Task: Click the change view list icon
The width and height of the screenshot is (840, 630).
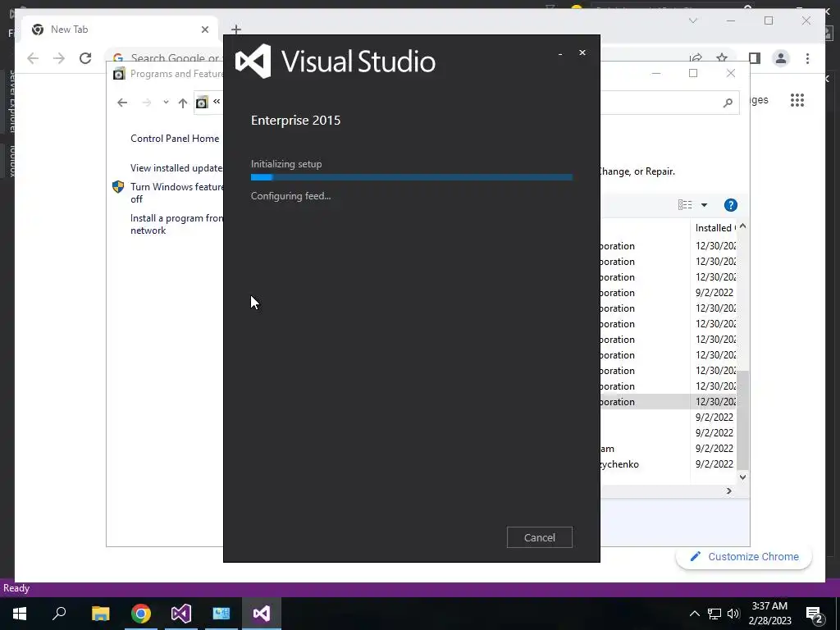Action: (x=685, y=204)
